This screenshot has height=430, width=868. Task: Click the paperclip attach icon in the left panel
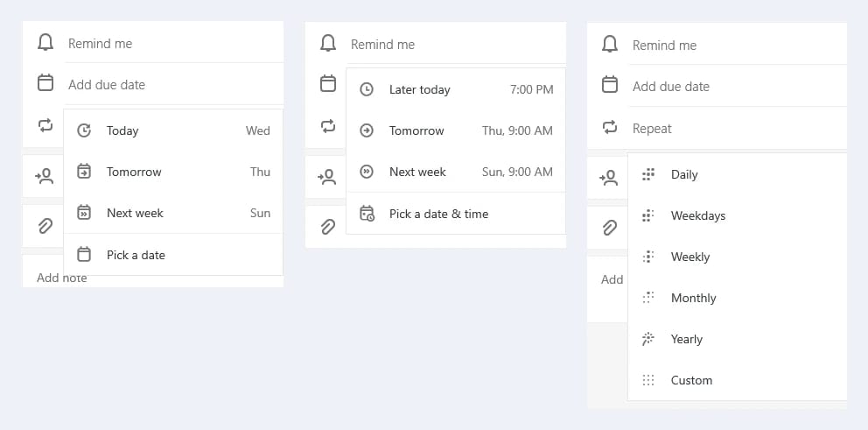[x=45, y=226]
